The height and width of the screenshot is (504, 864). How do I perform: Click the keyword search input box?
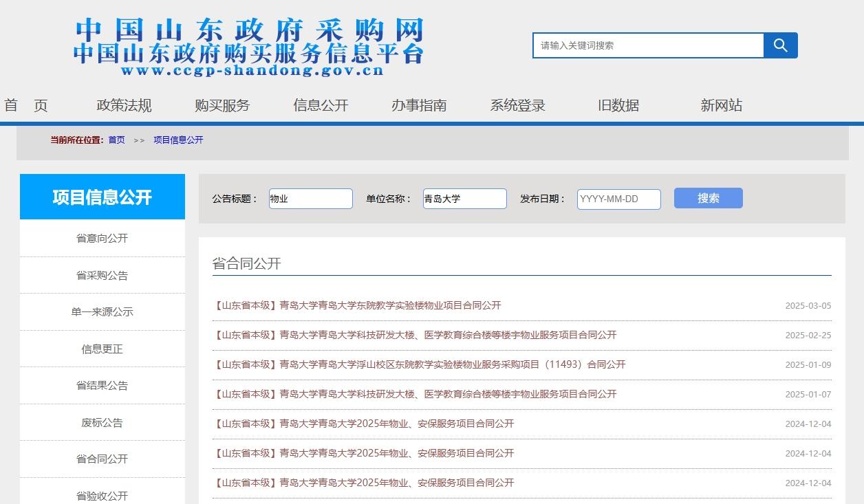pyautogui.click(x=647, y=45)
